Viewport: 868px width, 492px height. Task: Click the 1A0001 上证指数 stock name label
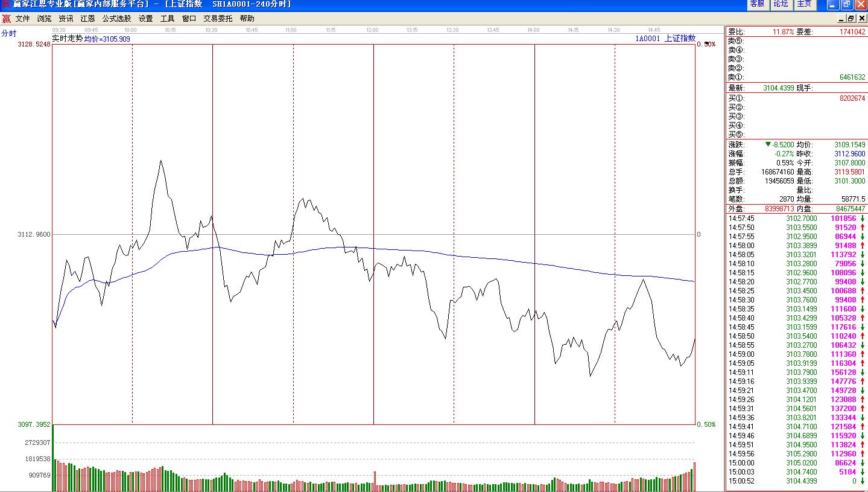point(665,38)
